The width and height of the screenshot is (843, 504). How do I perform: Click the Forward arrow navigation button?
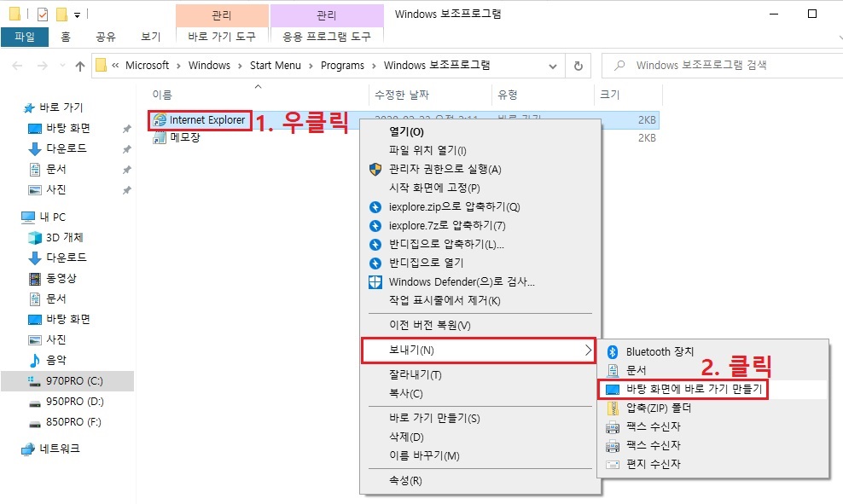[42, 66]
